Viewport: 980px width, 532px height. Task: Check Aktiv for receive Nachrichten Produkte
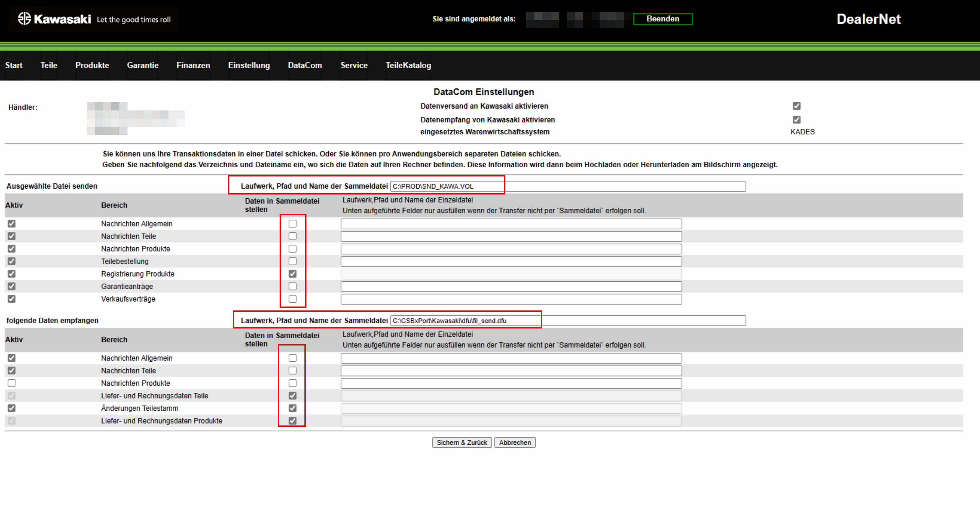coord(12,383)
